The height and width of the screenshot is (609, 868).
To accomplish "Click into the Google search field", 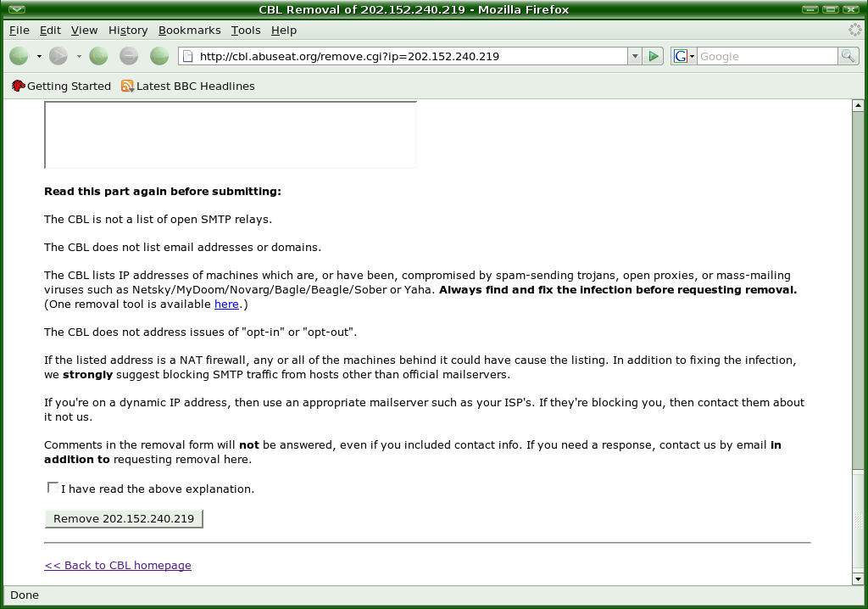I will click(x=767, y=56).
